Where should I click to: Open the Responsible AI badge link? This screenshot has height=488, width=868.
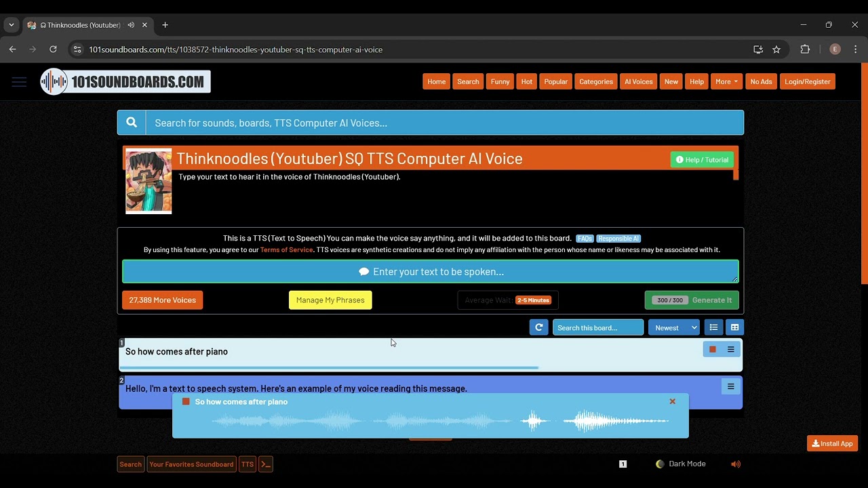click(619, 239)
